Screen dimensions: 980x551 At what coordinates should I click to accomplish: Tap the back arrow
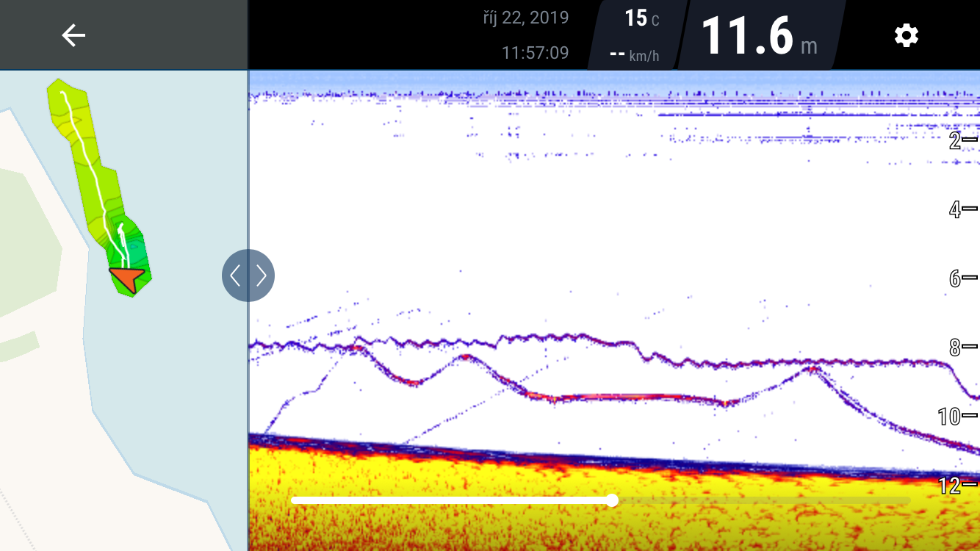click(x=73, y=35)
